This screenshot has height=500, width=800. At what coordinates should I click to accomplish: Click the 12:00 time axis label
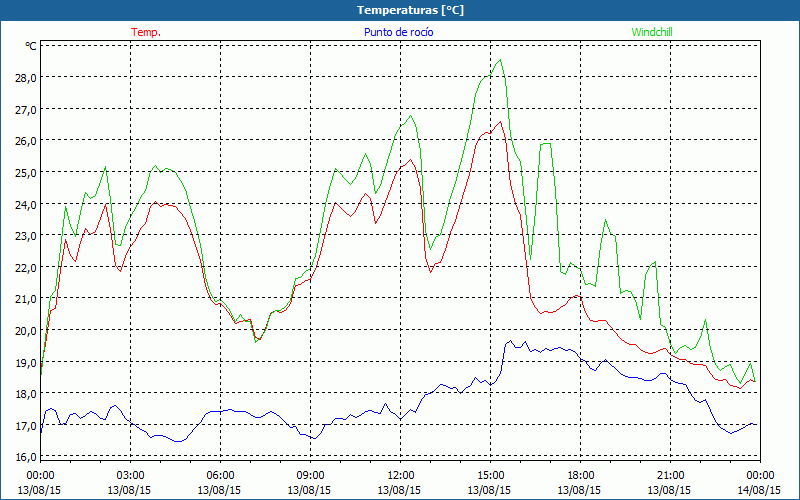(401, 476)
